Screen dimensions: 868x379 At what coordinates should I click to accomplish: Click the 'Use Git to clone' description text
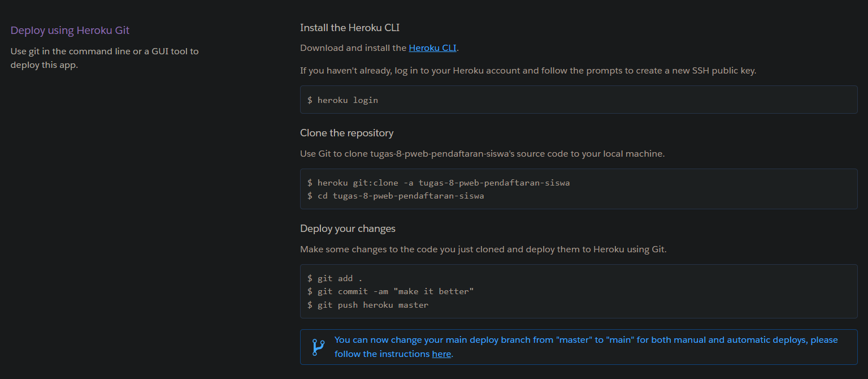[x=482, y=154]
